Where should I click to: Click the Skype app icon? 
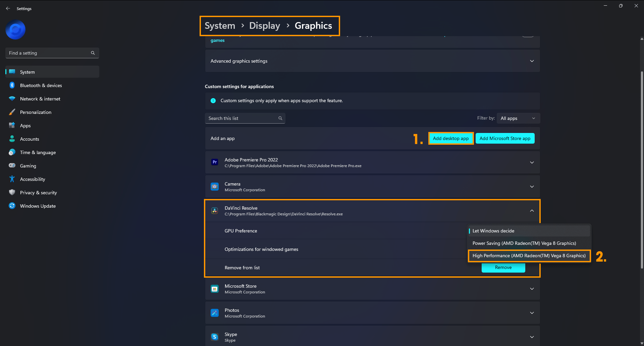(215, 337)
